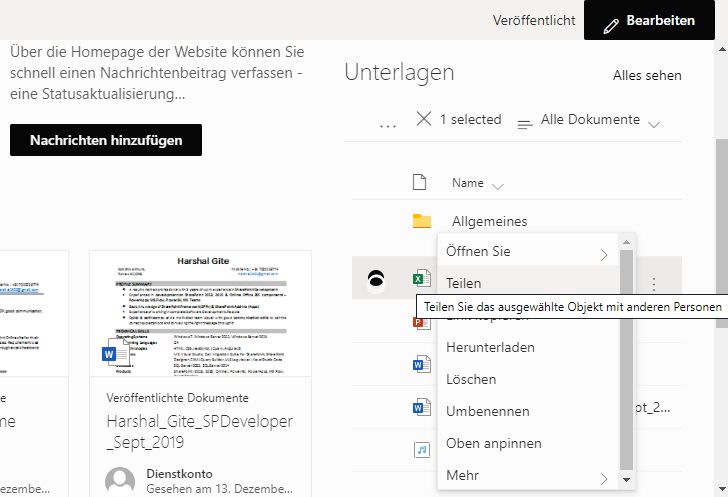Click the Veröffentlichte Dokumente label

point(177,398)
